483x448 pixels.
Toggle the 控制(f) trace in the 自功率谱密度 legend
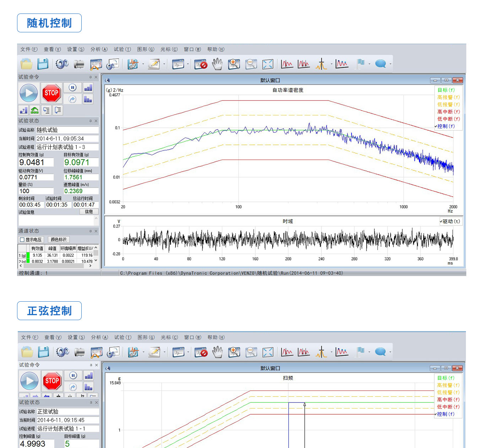click(446, 126)
